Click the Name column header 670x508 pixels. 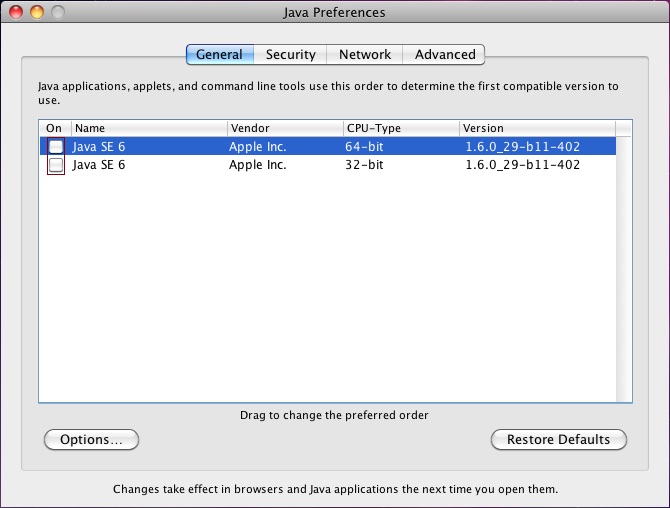148,128
